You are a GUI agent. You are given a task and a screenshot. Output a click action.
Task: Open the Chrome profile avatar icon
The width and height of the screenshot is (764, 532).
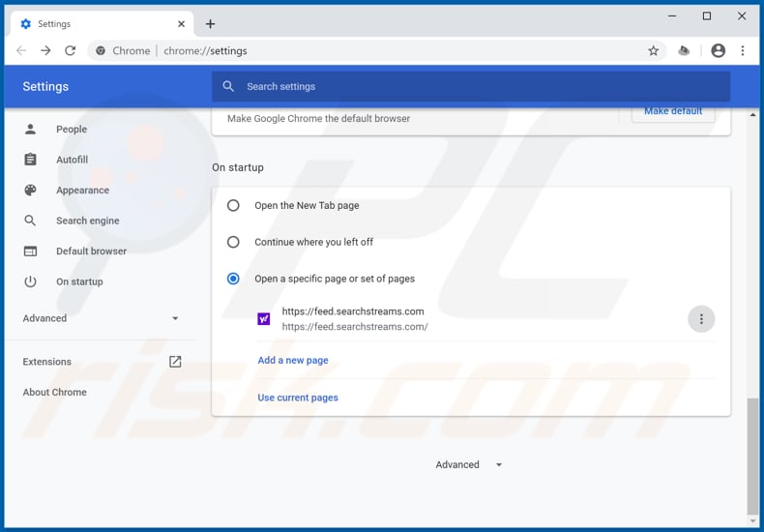pos(718,50)
